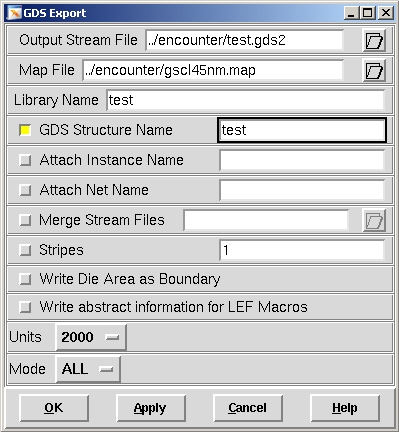Toggle the Stripes checkbox

tap(25, 250)
